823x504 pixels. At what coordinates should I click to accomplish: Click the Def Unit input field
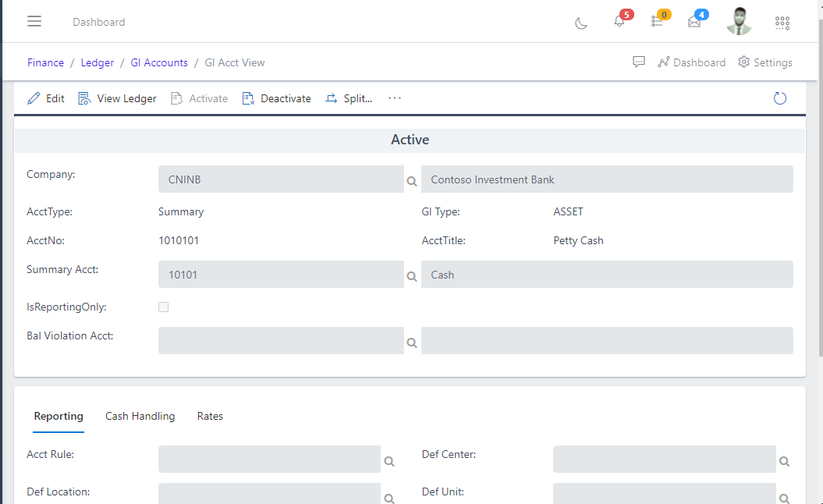click(665, 494)
